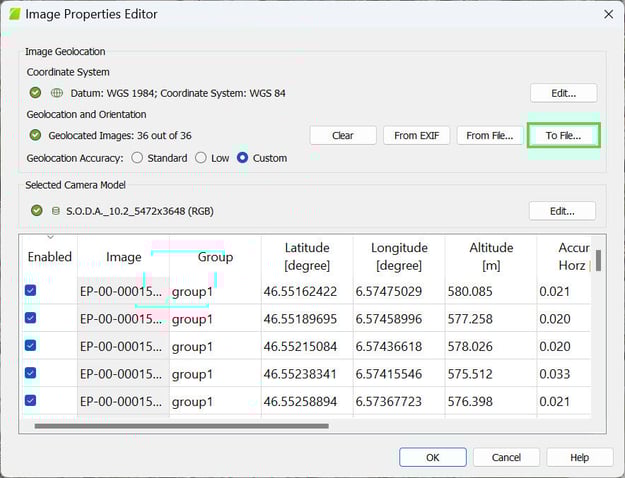The width and height of the screenshot is (625, 478).
Task: Click the Longitude [degree] column header
Action: tap(399, 257)
